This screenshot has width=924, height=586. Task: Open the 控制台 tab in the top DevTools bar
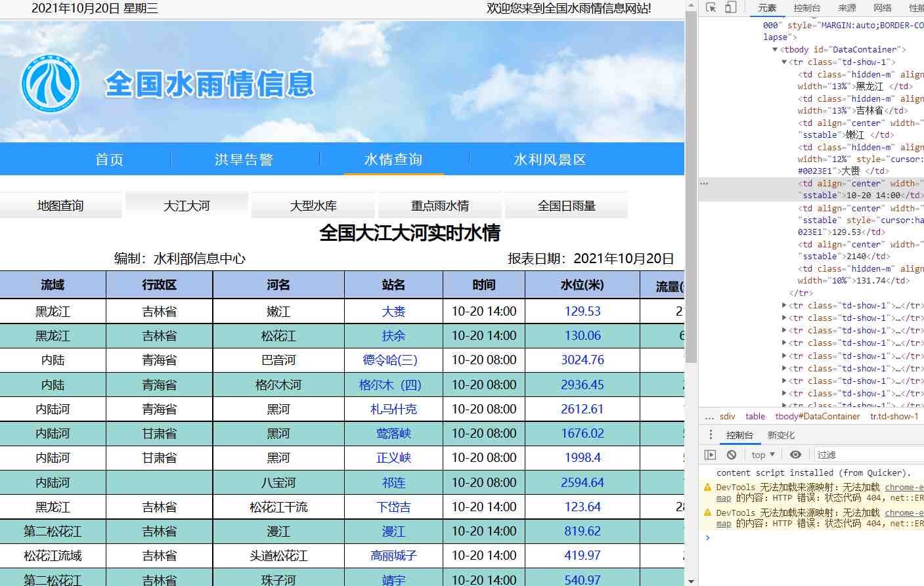click(x=807, y=8)
